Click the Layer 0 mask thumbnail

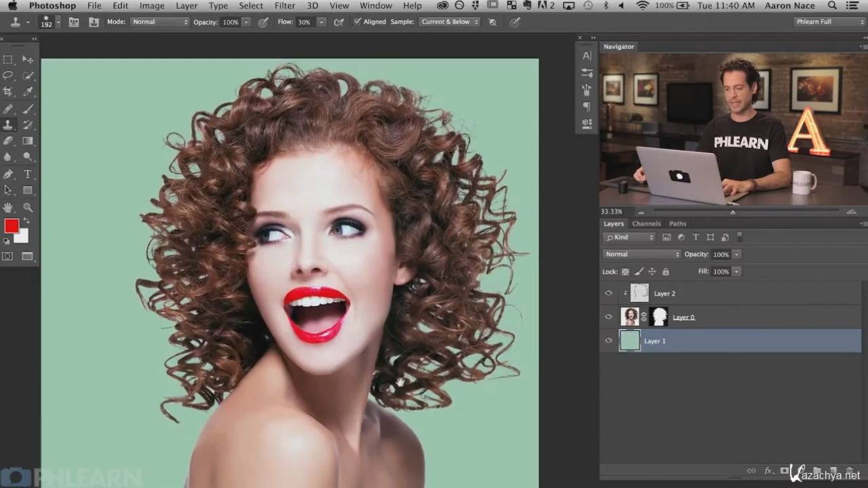click(x=658, y=317)
